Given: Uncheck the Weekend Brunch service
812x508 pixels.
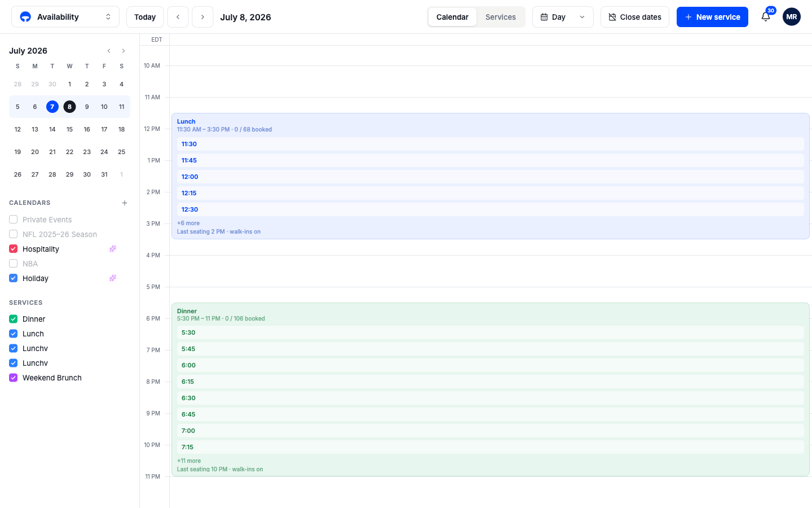Looking at the screenshot, I should (x=14, y=378).
